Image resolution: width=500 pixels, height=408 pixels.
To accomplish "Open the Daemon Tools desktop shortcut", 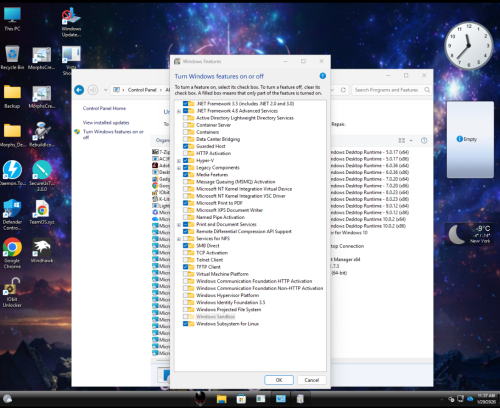I will tap(12, 173).
